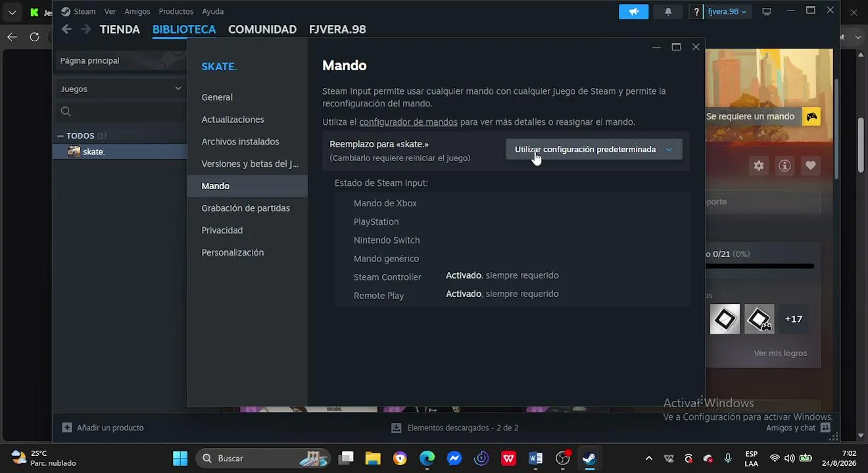Click the achievements progress bar
This screenshot has height=473, width=868.
tap(759, 266)
